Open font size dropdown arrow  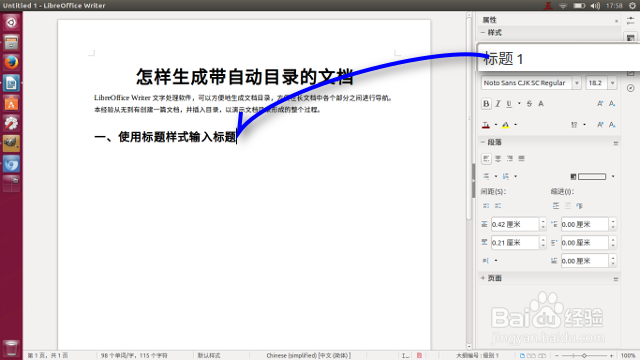point(612,83)
